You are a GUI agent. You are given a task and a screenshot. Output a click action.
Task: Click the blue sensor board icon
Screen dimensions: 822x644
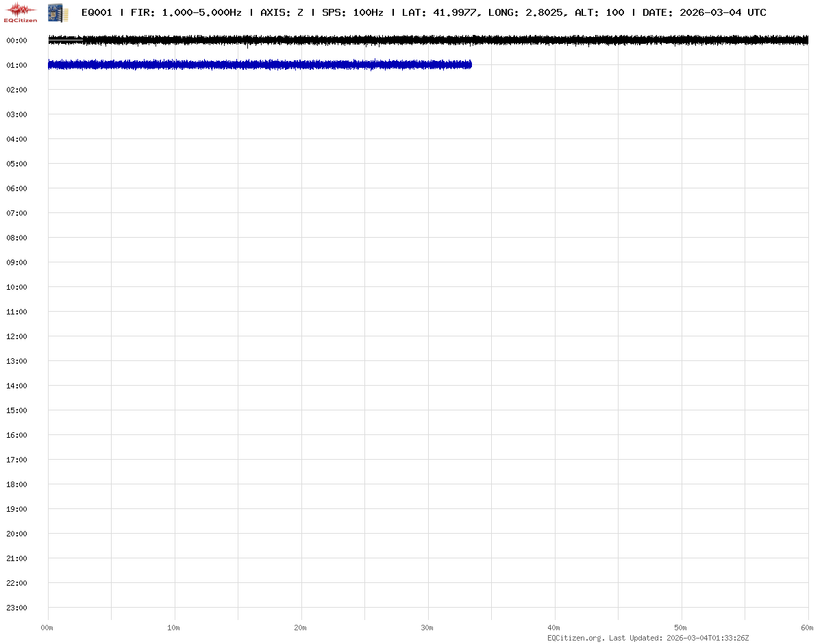pyautogui.click(x=58, y=12)
